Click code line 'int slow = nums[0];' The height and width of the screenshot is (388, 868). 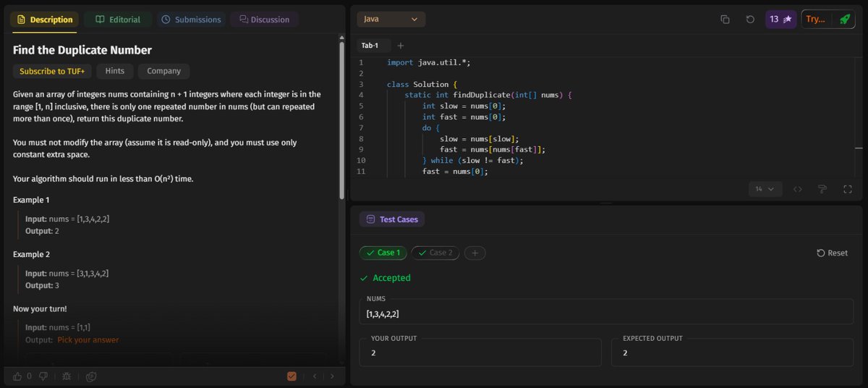coord(464,106)
